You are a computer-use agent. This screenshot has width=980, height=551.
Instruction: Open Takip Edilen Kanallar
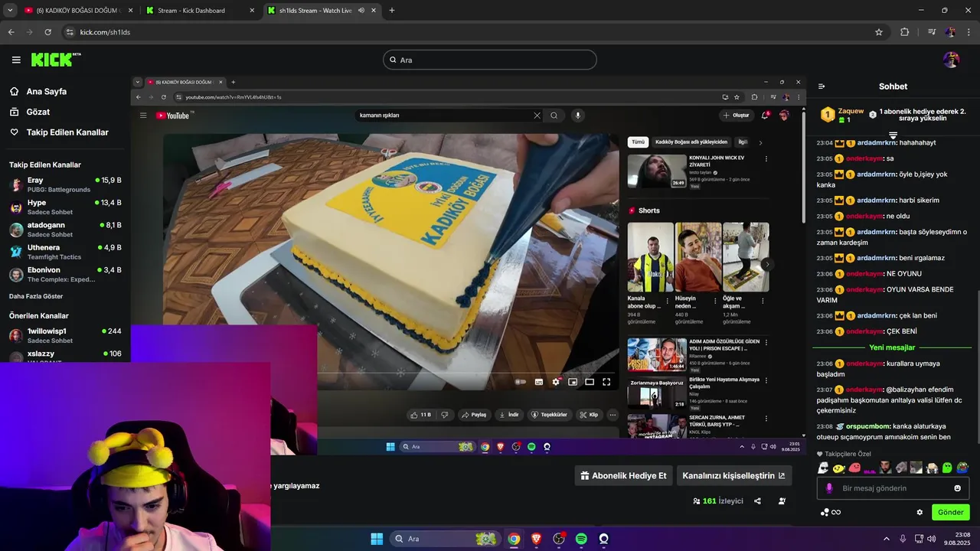point(67,132)
